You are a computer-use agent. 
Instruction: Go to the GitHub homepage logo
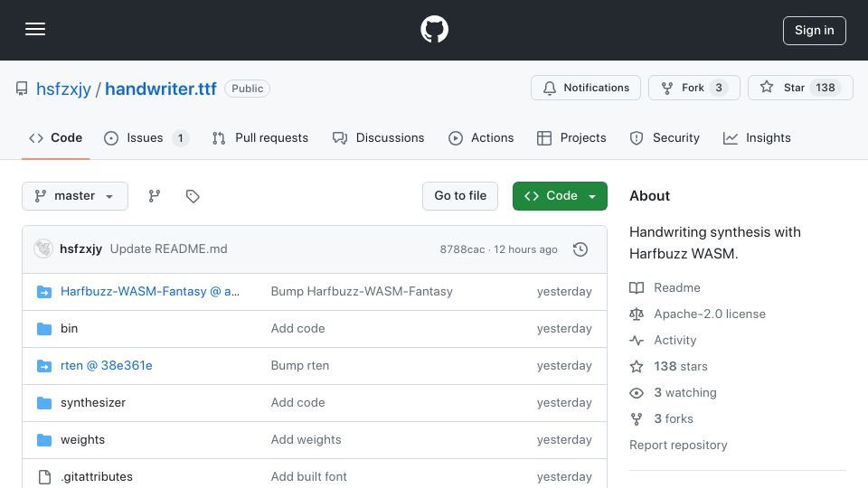[434, 29]
